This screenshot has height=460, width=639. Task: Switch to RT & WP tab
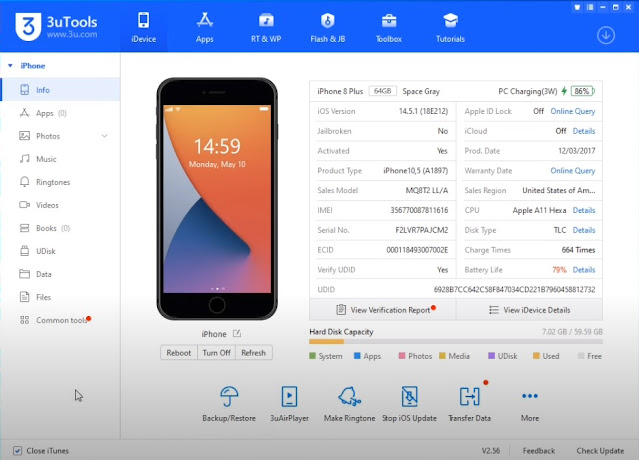pyautogui.click(x=266, y=28)
